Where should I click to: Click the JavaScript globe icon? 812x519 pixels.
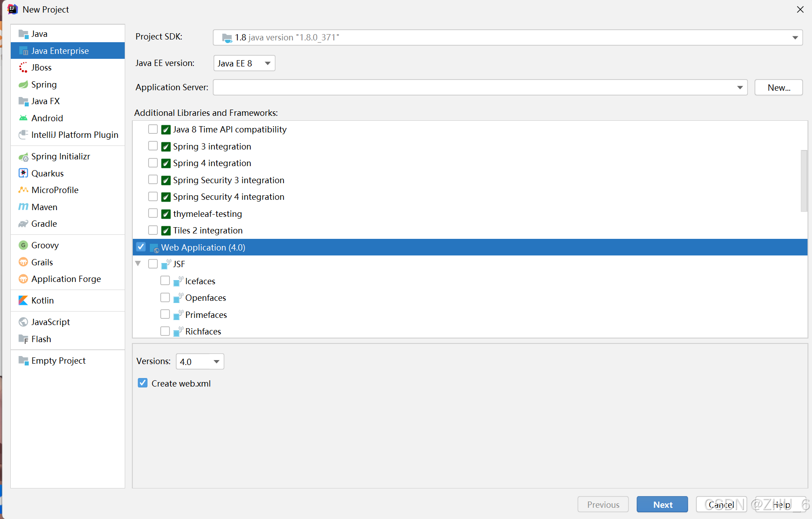pos(23,322)
